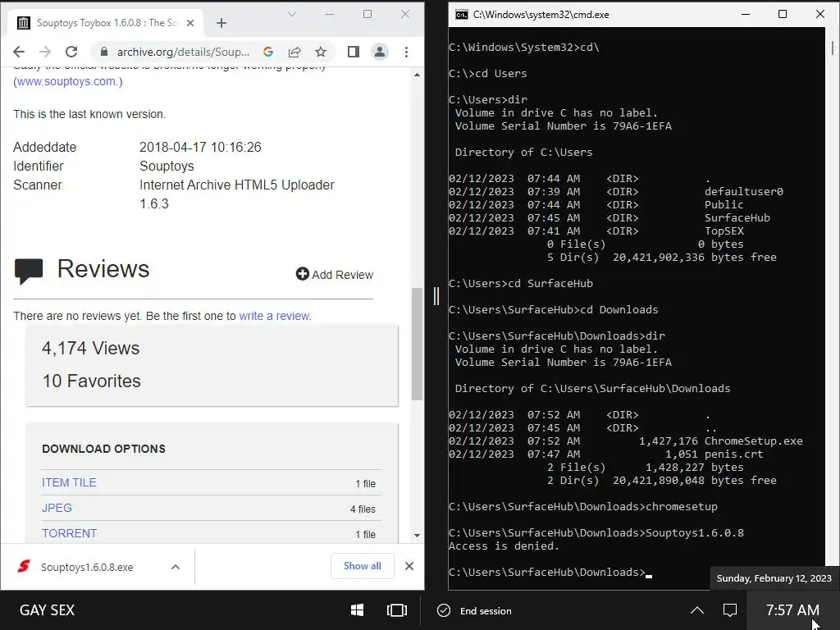Viewport: 840px width, 630px height.
Task: Toggle Chrome side panel
Action: [x=353, y=52]
